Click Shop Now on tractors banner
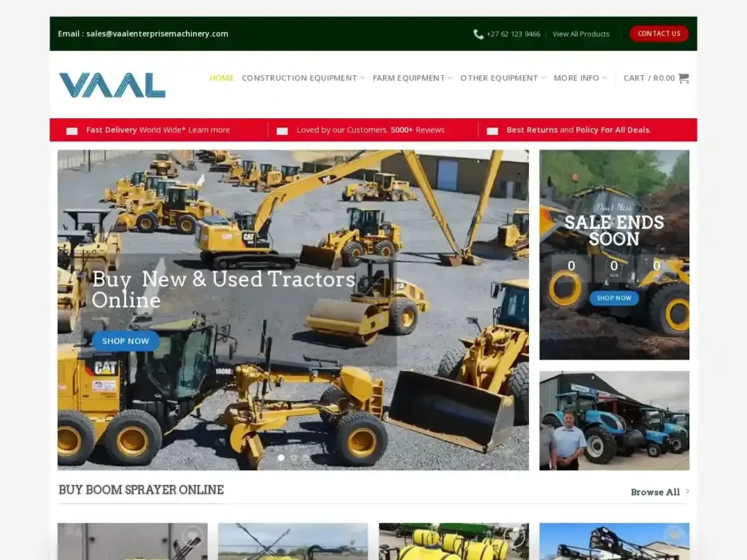The width and height of the screenshot is (747, 560). (x=125, y=341)
